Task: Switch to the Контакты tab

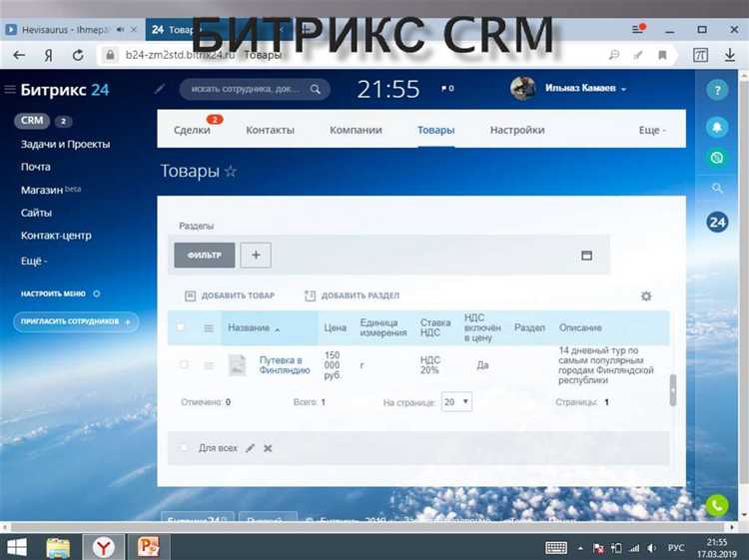Action: click(270, 131)
